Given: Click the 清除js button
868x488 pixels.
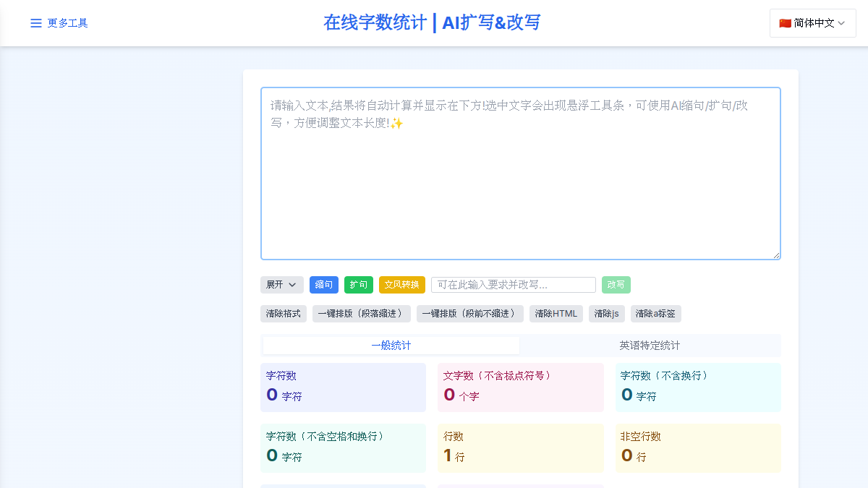Looking at the screenshot, I should pyautogui.click(x=607, y=314).
